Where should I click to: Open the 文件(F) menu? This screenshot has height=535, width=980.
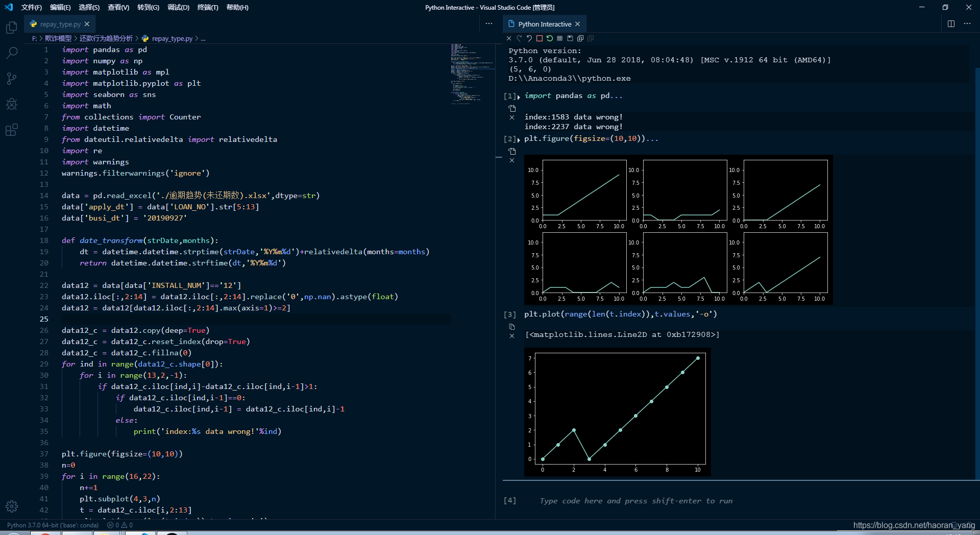coord(32,7)
